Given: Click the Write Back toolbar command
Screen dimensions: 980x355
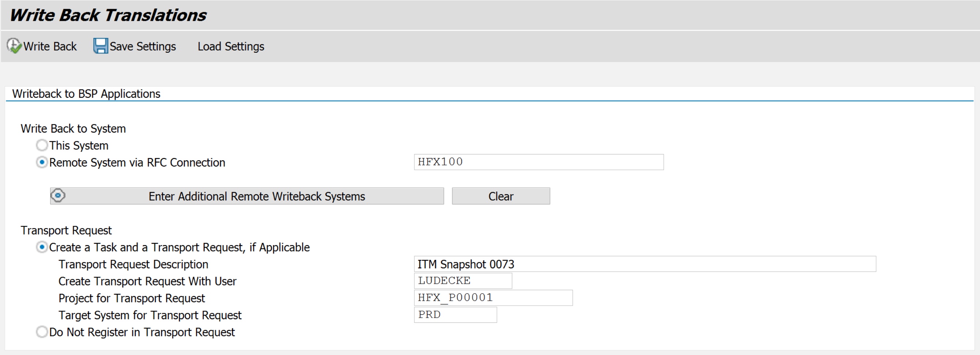Looking at the screenshot, I should coord(42,46).
